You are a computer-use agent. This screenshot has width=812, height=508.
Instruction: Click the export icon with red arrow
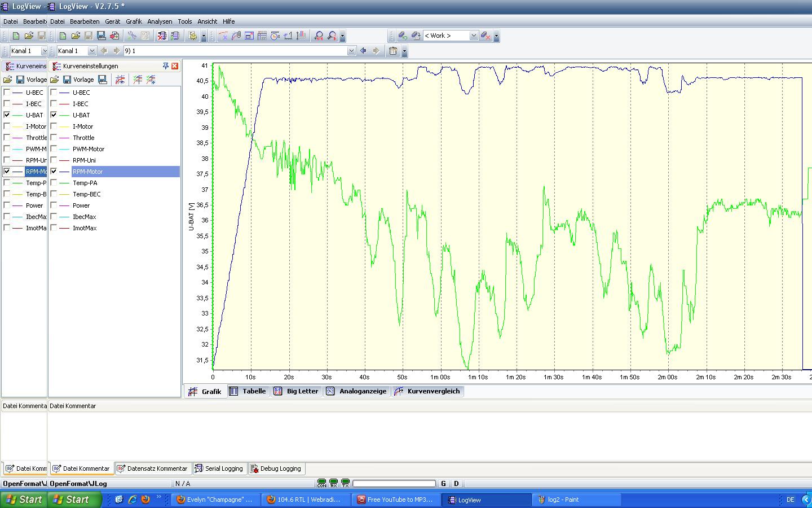114,36
